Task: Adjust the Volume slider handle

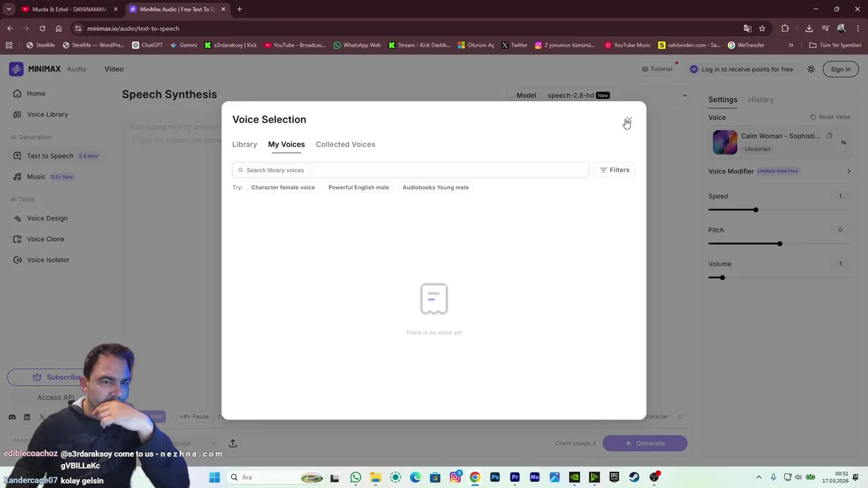Action: click(722, 278)
